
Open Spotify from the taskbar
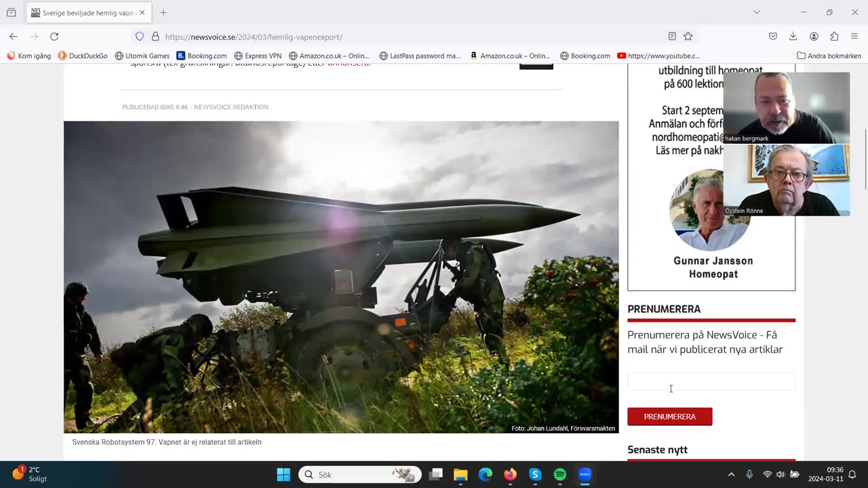(560, 474)
